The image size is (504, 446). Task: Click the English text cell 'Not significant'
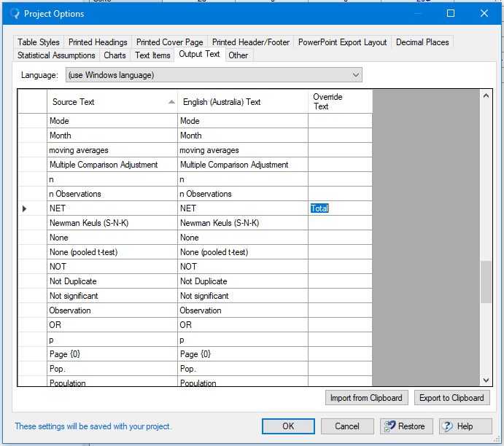pyautogui.click(x=243, y=296)
